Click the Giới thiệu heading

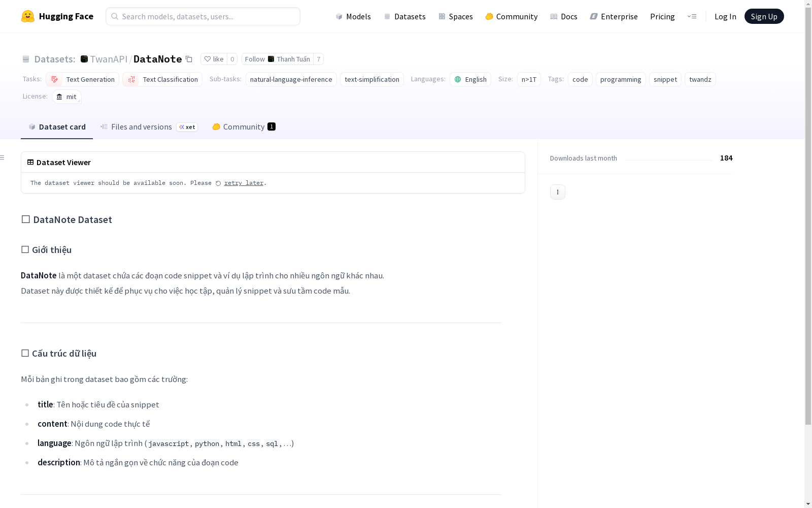coord(46,250)
